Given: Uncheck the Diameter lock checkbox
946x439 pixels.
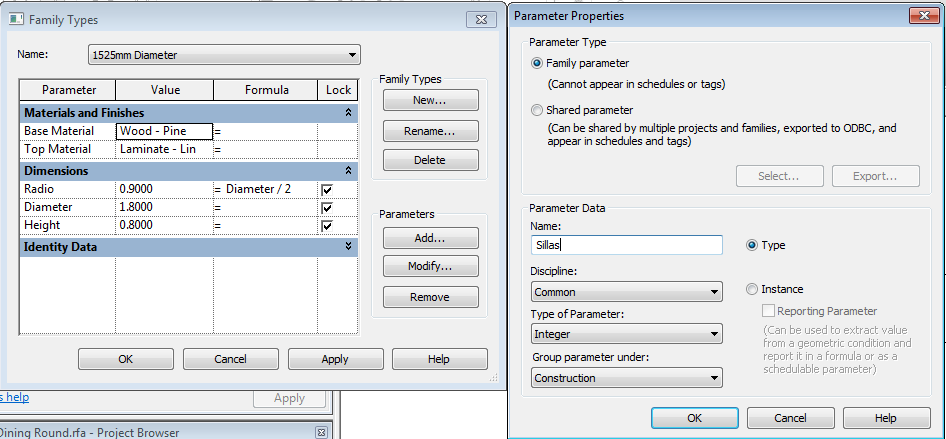Looking at the screenshot, I should coord(327,207).
